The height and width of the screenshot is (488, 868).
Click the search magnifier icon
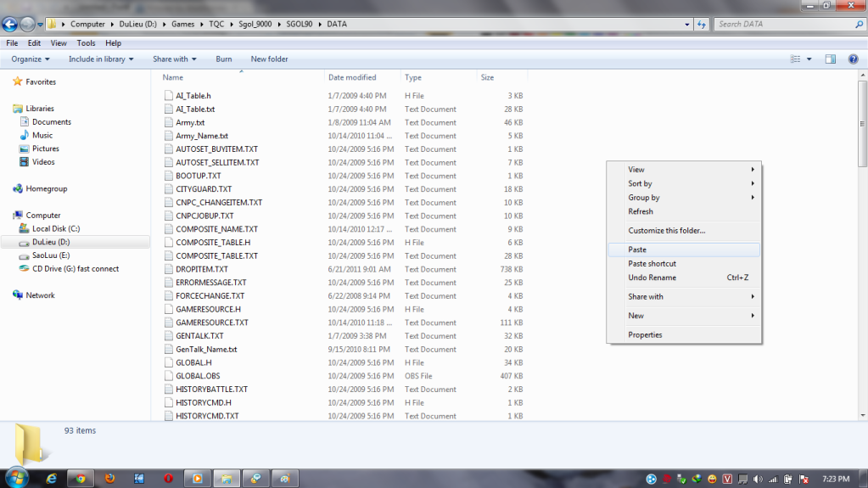pyautogui.click(x=860, y=25)
